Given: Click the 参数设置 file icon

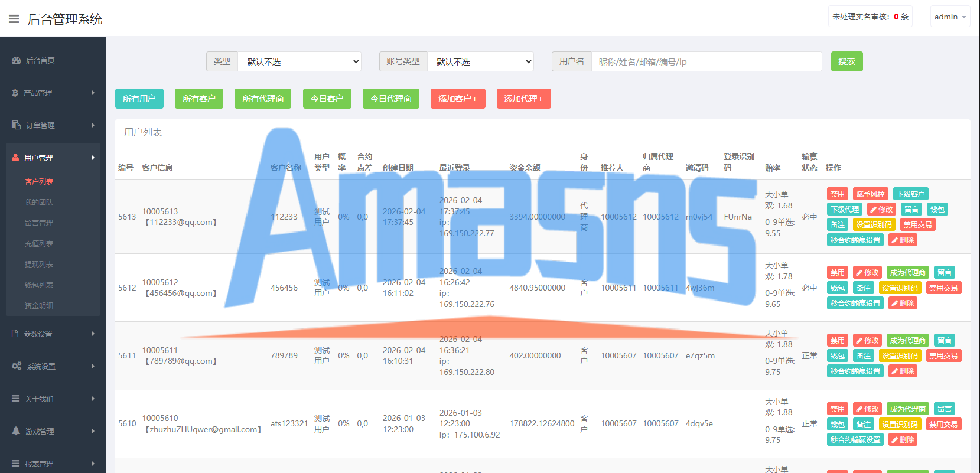Looking at the screenshot, I should click(x=15, y=334).
